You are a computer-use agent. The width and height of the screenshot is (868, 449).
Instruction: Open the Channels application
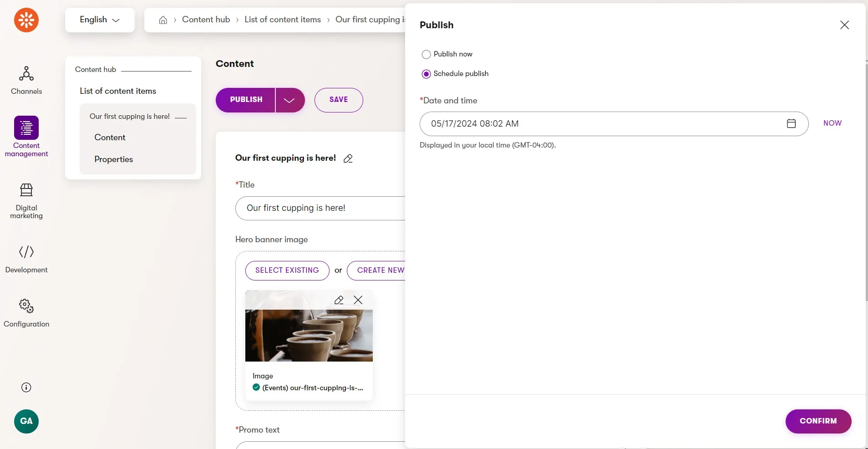(x=26, y=81)
